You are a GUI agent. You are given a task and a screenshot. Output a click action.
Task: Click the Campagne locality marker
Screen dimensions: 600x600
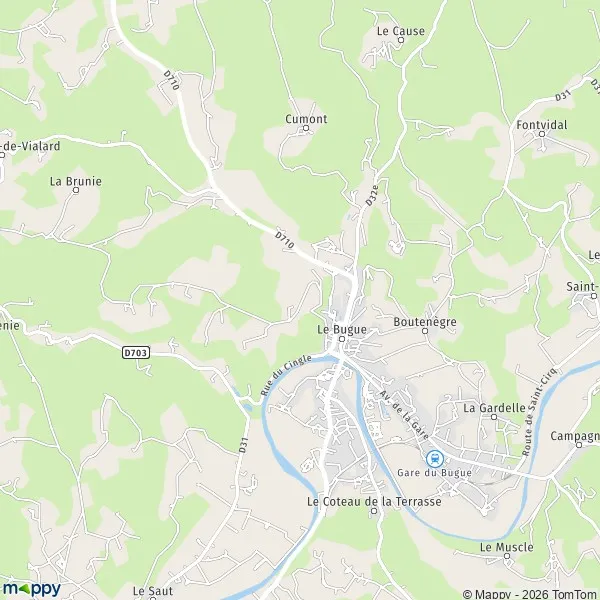pos(579,445)
